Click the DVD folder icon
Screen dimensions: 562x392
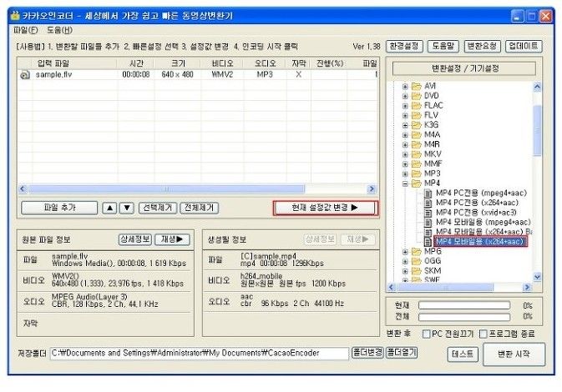416,96
